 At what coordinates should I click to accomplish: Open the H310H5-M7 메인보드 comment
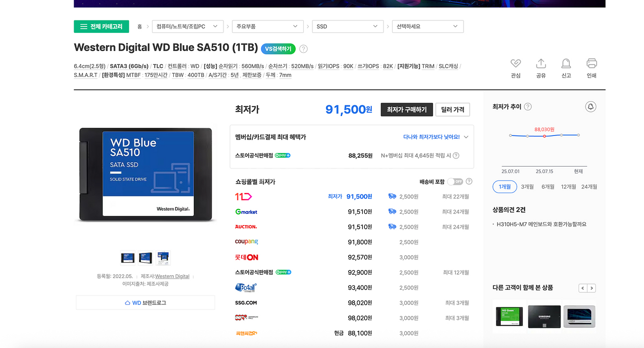click(x=542, y=224)
